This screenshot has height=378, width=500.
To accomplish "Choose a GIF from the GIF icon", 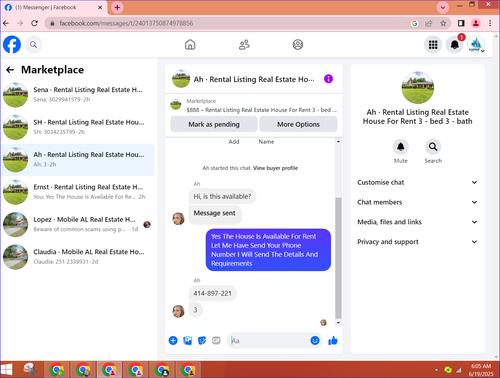I will [x=216, y=340].
